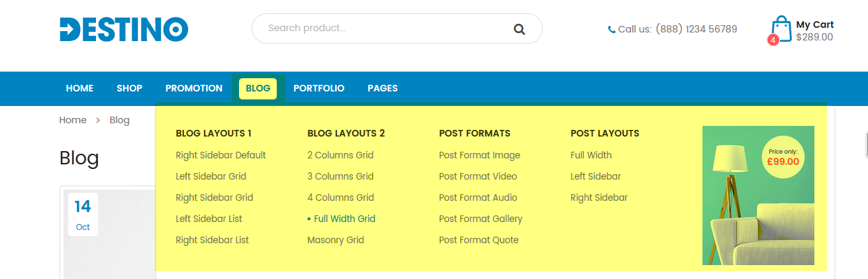
Task: Click the Destino logo
Action: pyautogui.click(x=124, y=29)
